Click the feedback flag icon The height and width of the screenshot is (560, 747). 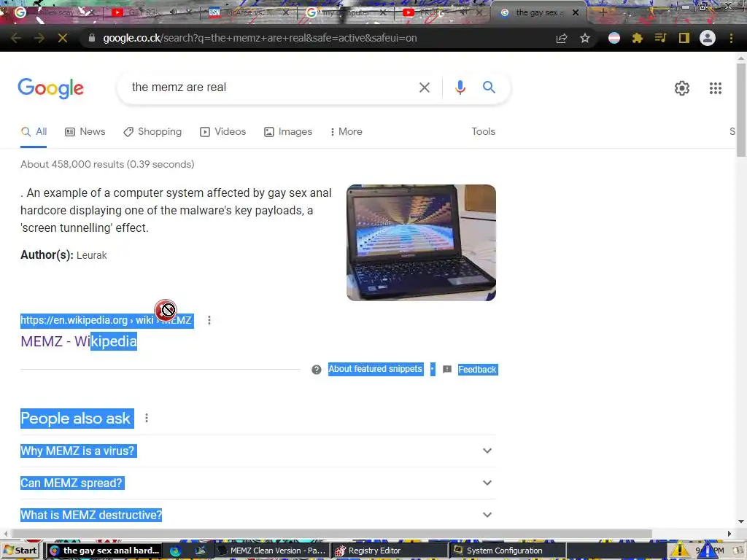coord(447,370)
